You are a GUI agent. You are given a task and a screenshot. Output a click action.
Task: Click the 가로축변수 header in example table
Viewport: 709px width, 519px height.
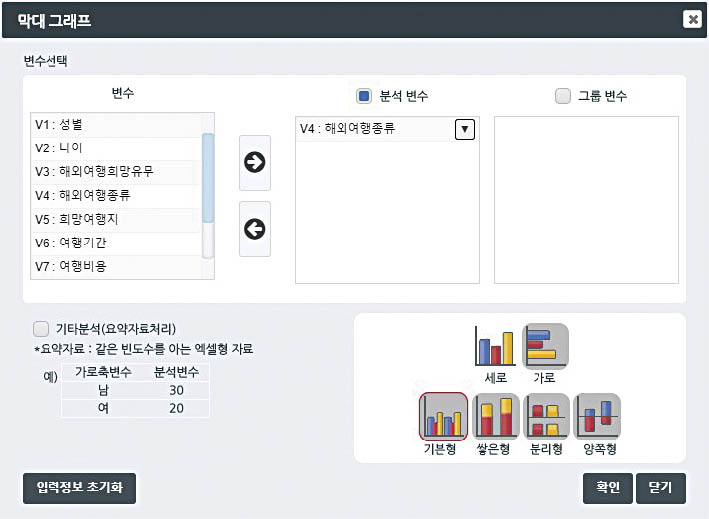[x=103, y=372]
